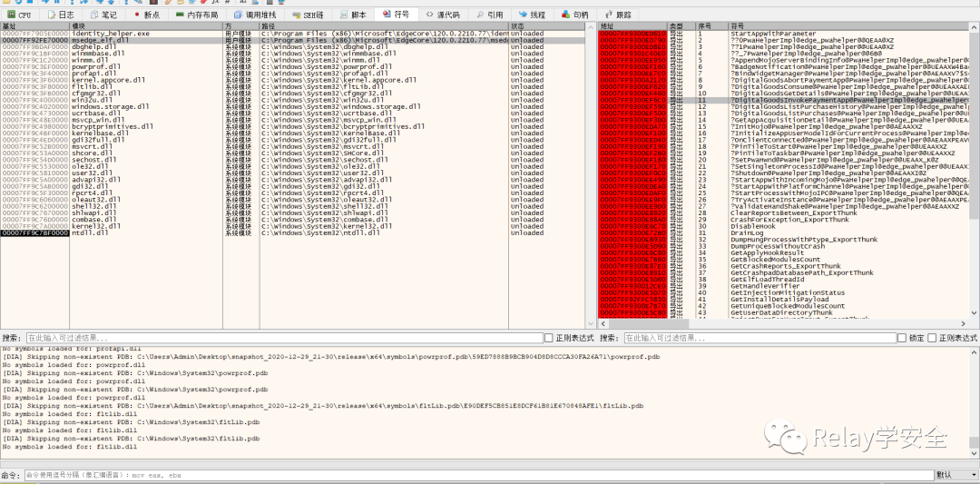Open the 句柄 (Handles) tab
Viewport: 980px width, 484px height.
coord(574,15)
